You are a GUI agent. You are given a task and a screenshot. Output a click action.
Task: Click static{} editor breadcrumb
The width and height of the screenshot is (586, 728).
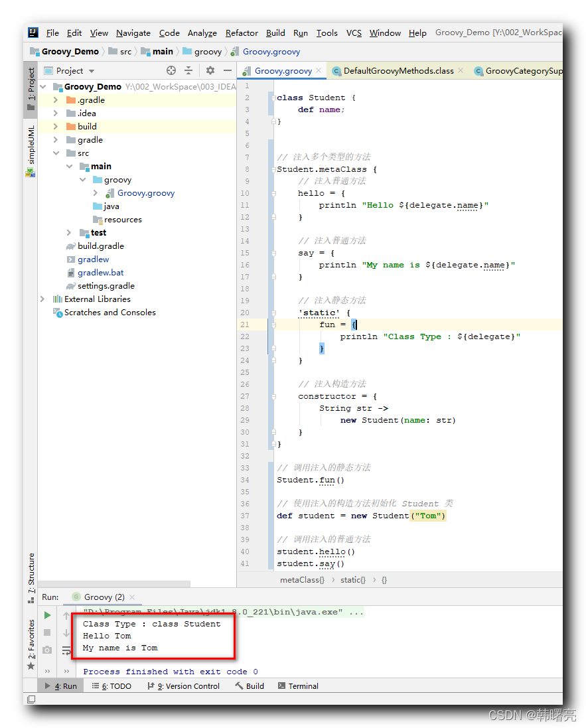[x=353, y=580]
